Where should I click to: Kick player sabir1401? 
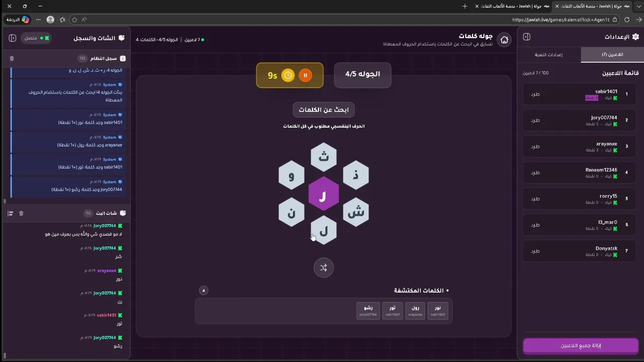(x=535, y=94)
